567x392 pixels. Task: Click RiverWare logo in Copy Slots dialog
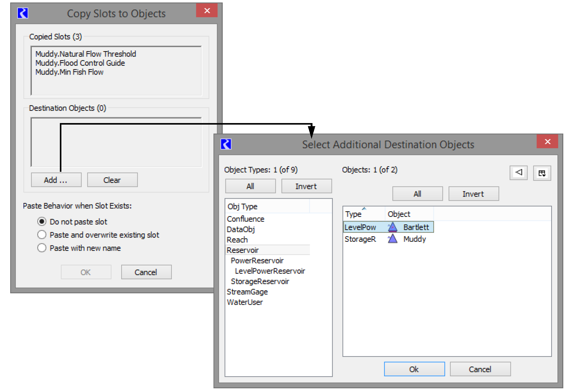tap(23, 13)
